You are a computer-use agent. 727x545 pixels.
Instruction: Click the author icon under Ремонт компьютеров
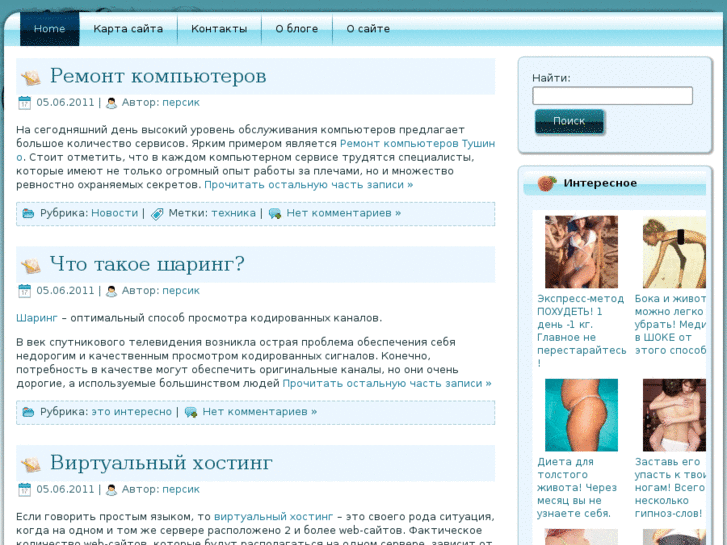point(111,103)
